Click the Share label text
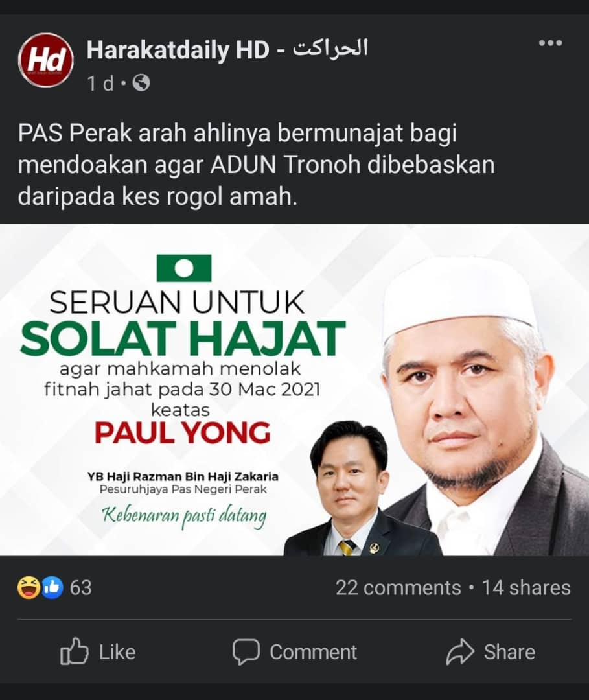Image resolution: width=589 pixels, height=700 pixels. pos(509,652)
